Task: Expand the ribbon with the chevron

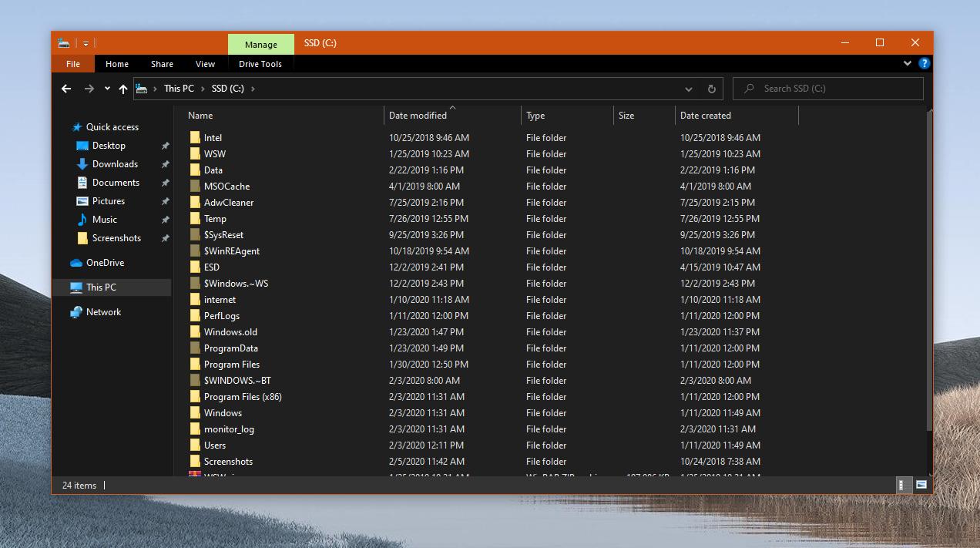Action: [908, 64]
